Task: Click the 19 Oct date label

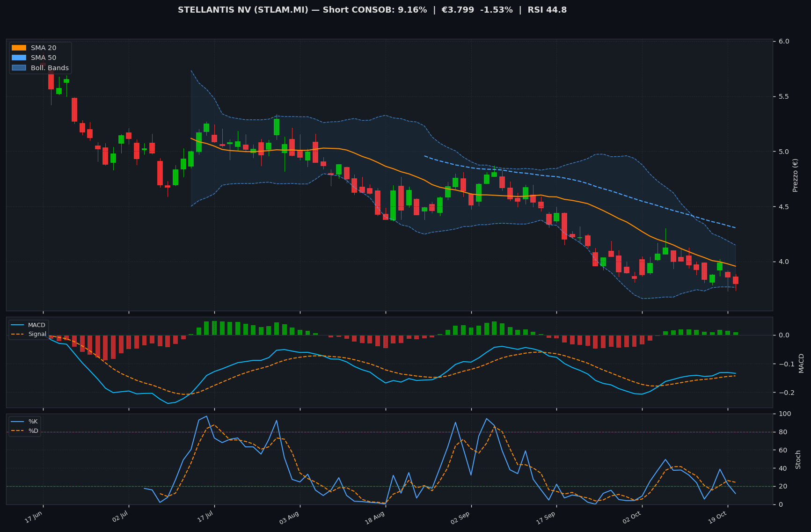Action: pos(717,517)
